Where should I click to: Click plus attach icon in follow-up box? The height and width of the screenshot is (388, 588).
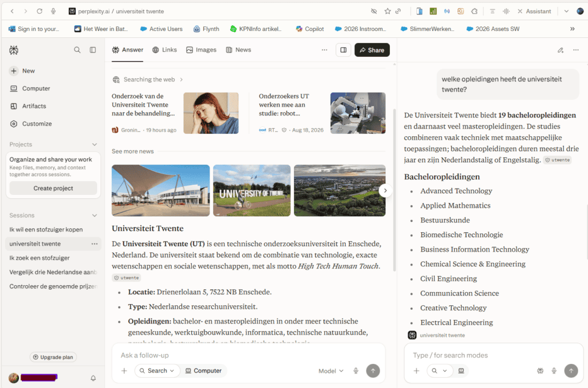(x=124, y=371)
